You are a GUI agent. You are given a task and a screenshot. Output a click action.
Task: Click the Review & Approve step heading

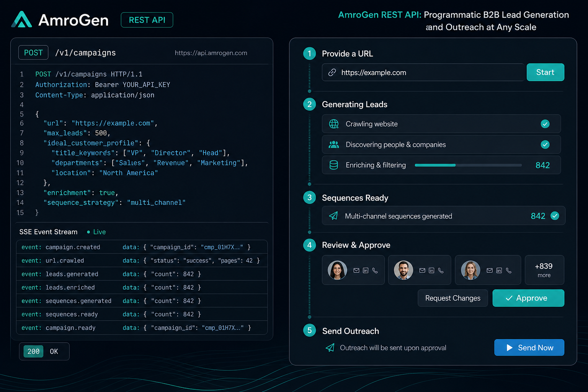coord(356,245)
